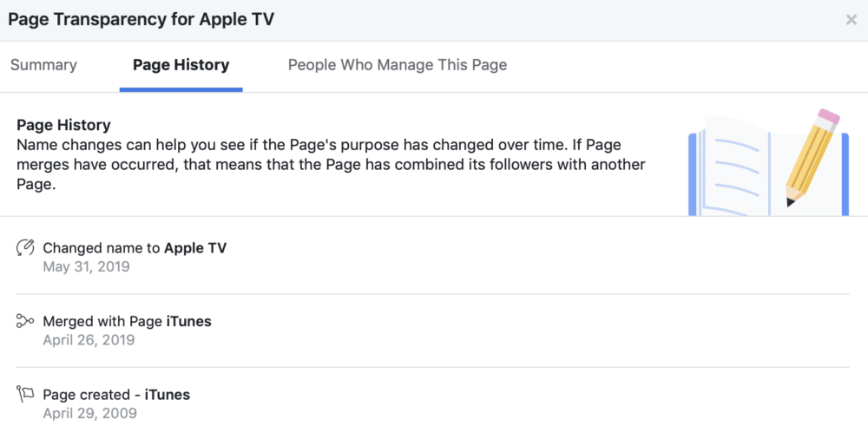Screen dimensions: 868x439
Task: Click the Page History heading
Action: point(63,125)
